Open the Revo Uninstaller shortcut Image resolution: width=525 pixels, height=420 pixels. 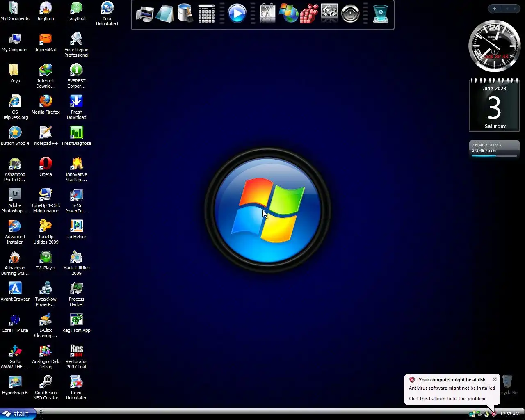pyautogui.click(x=76, y=388)
